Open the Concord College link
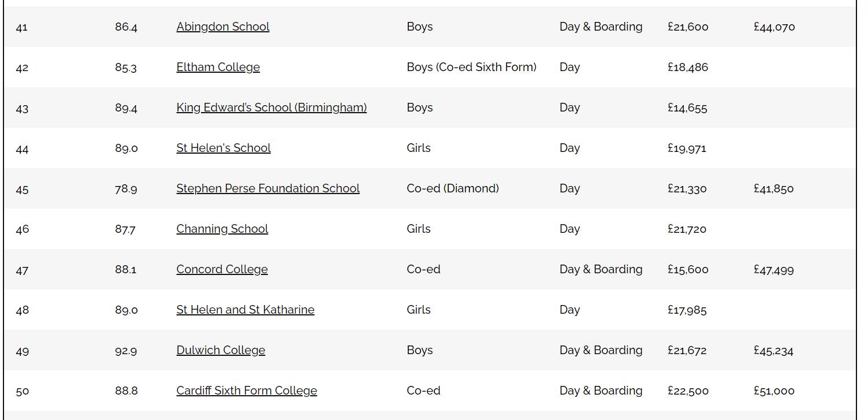The width and height of the screenshot is (868, 420). (222, 269)
